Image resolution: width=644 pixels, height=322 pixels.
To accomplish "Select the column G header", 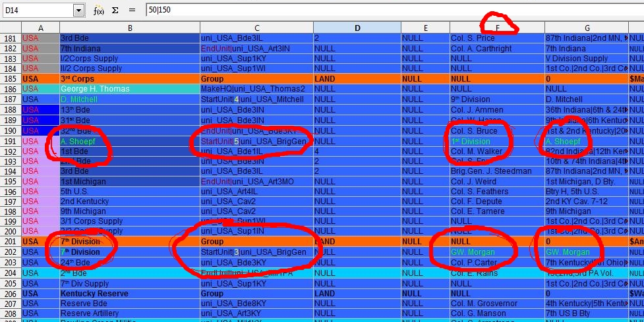I will [586, 27].
